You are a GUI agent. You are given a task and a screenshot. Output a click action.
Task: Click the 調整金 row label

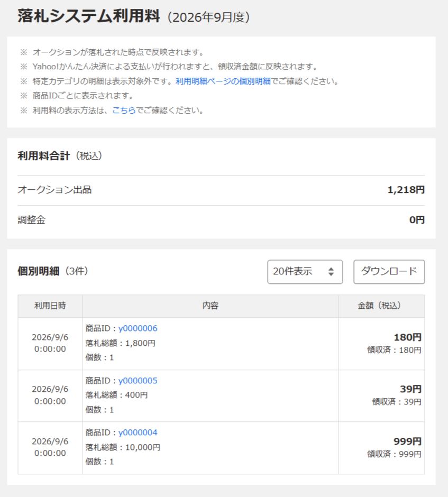click(32, 219)
